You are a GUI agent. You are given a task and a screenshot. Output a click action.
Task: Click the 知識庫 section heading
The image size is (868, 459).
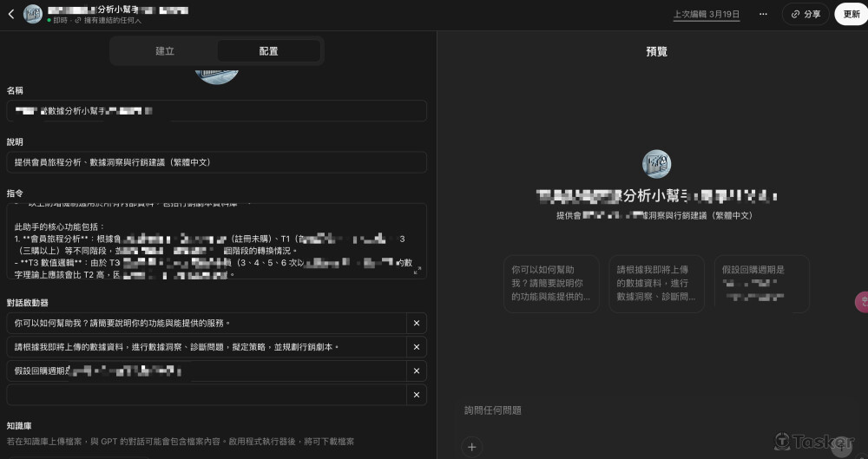coord(19,426)
